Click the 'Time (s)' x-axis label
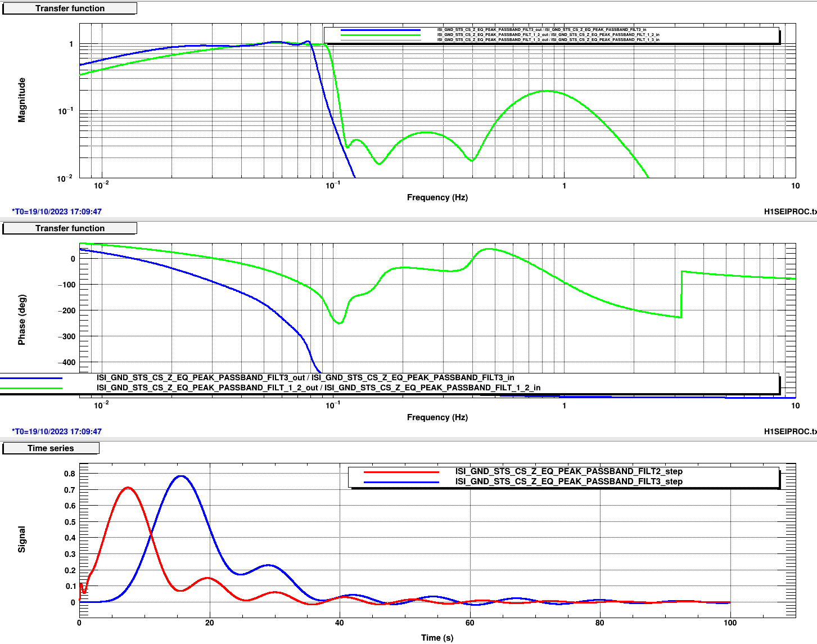The height and width of the screenshot is (644, 817). tap(437, 637)
